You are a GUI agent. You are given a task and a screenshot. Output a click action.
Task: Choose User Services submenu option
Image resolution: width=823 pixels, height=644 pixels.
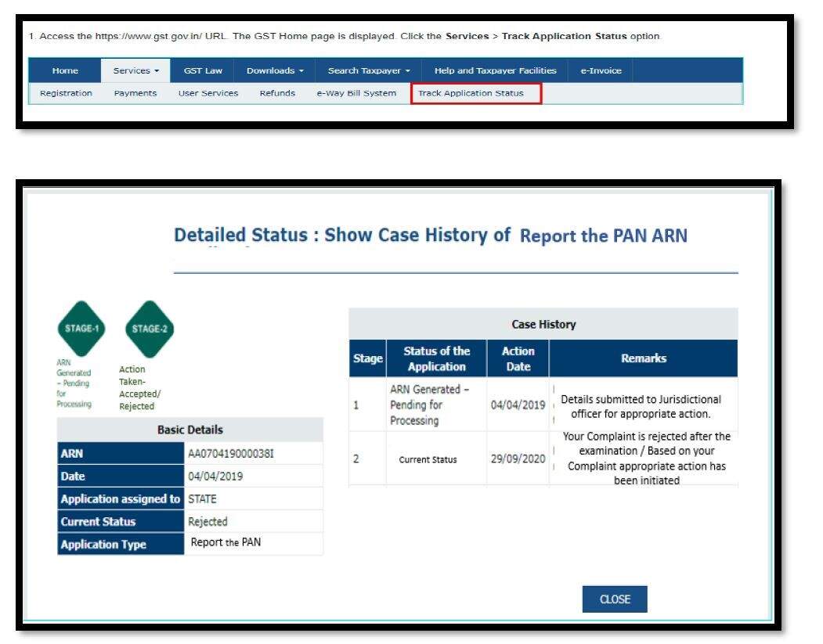[x=208, y=93]
